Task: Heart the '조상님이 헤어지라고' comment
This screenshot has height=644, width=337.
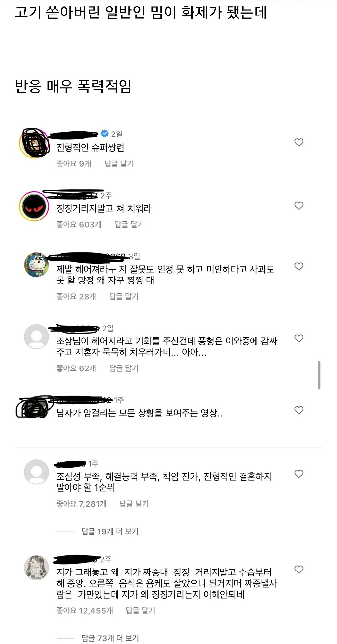Action: click(x=299, y=338)
